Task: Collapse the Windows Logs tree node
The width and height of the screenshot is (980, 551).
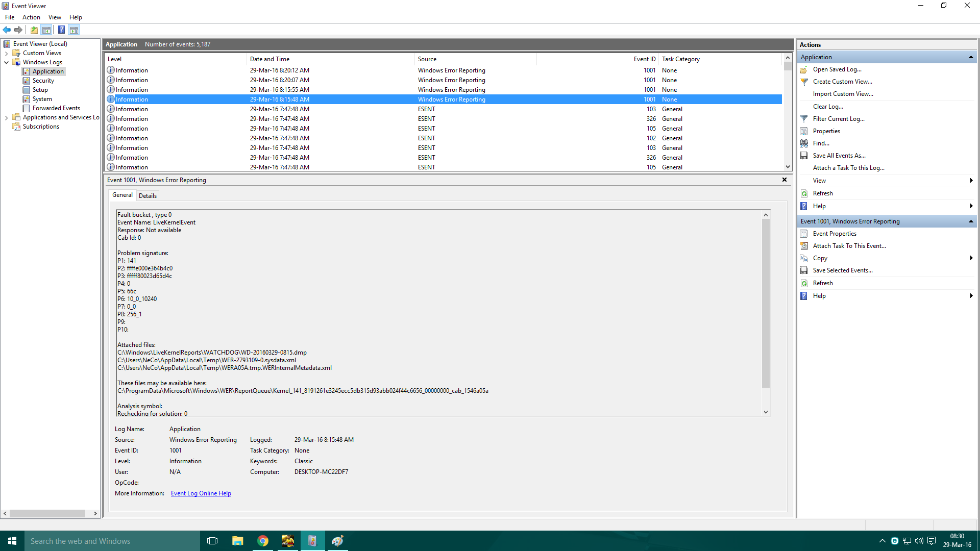Action: pos(6,62)
